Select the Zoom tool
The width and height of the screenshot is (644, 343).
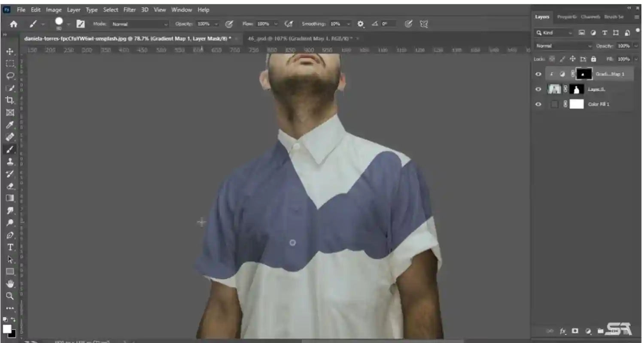click(x=10, y=296)
